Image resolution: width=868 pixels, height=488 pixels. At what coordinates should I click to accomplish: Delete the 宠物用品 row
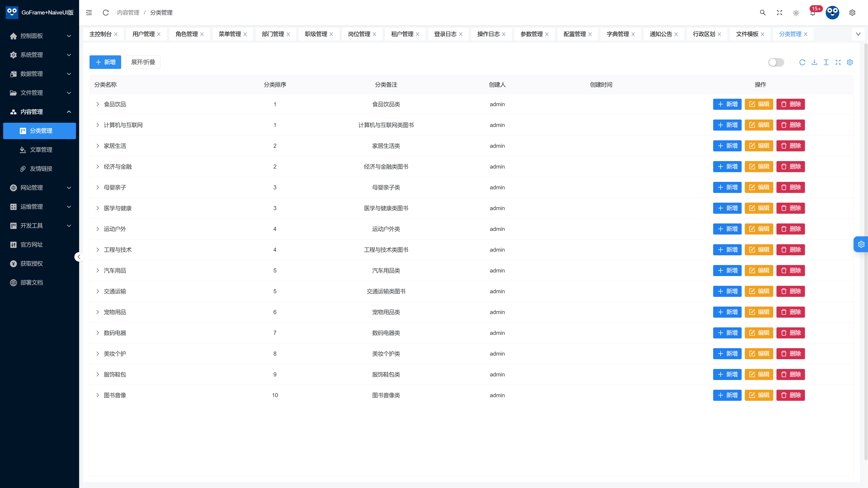(790, 312)
